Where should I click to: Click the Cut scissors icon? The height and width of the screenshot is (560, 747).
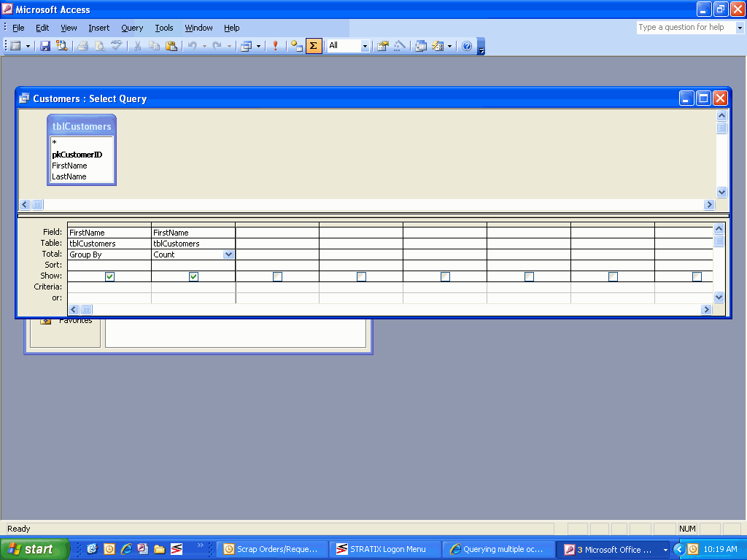click(x=137, y=46)
